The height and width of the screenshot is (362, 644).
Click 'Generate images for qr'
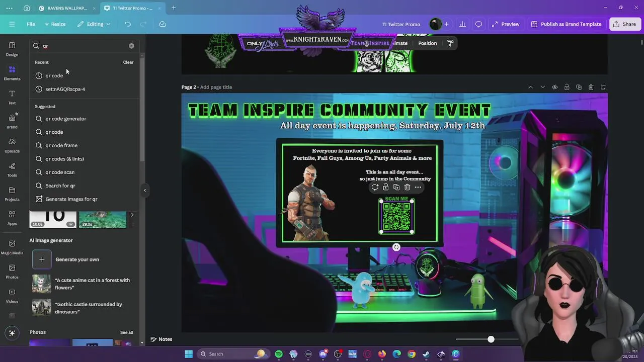pos(84,199)
